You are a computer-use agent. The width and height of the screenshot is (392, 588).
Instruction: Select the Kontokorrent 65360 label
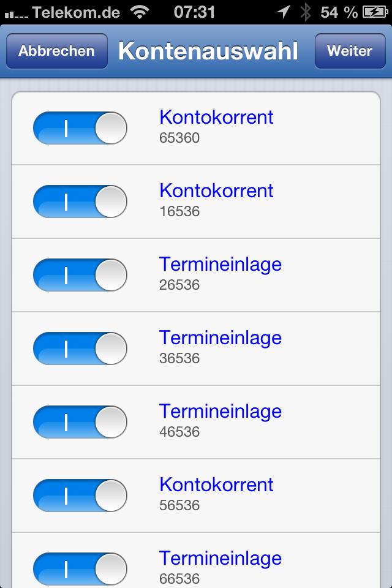click(216, 118)
